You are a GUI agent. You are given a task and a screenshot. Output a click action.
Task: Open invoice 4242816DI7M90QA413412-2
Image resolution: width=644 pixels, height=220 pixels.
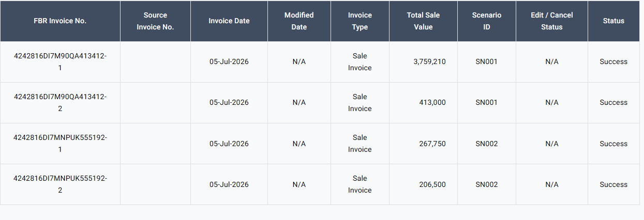pyautogui.click(x=60, y=102)
